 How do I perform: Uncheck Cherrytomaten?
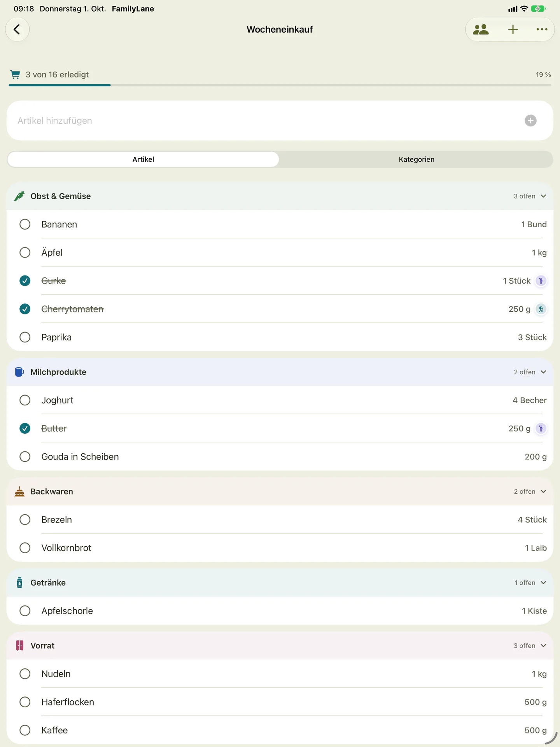[x=25, y=309]
